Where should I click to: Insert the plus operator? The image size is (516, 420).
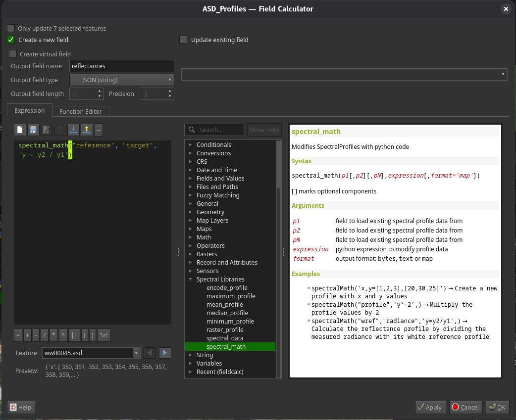(x=27, y=335)
